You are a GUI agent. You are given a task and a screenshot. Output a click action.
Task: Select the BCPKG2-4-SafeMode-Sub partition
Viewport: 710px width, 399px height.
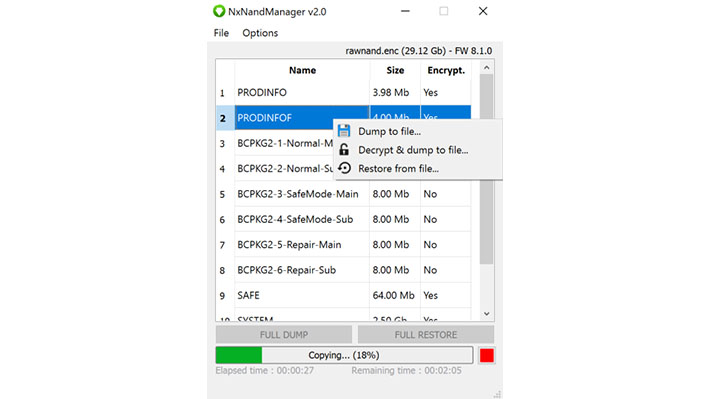tap(302, 219)
